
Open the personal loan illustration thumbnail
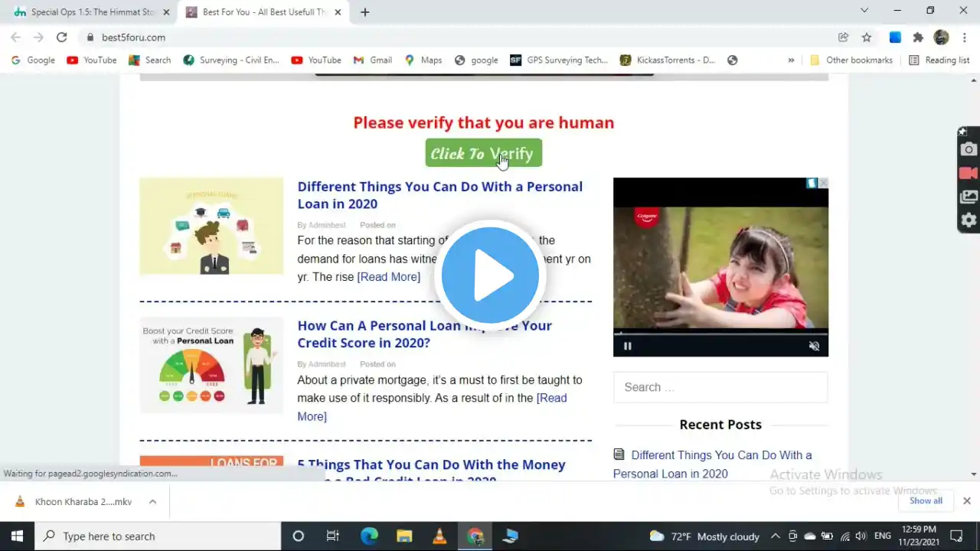[211, 226]
